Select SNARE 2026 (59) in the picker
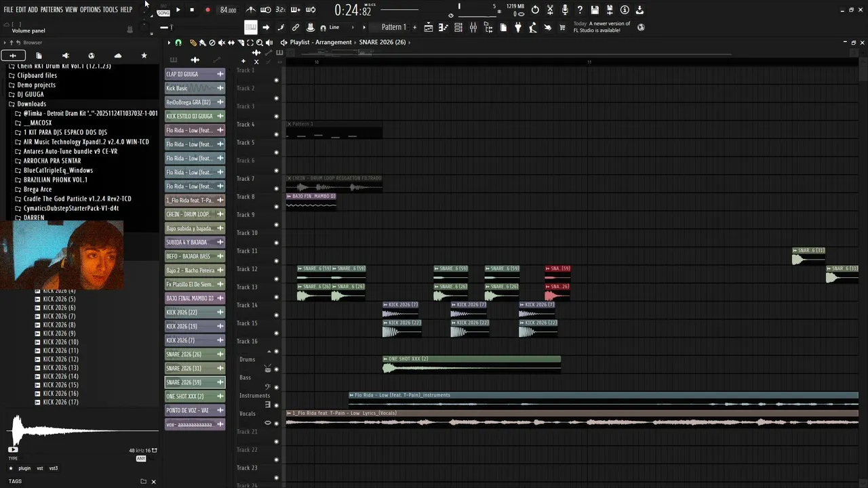 195,382
